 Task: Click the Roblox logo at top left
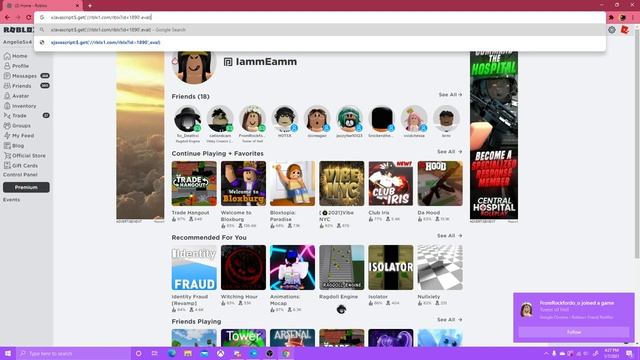point(18,30)
